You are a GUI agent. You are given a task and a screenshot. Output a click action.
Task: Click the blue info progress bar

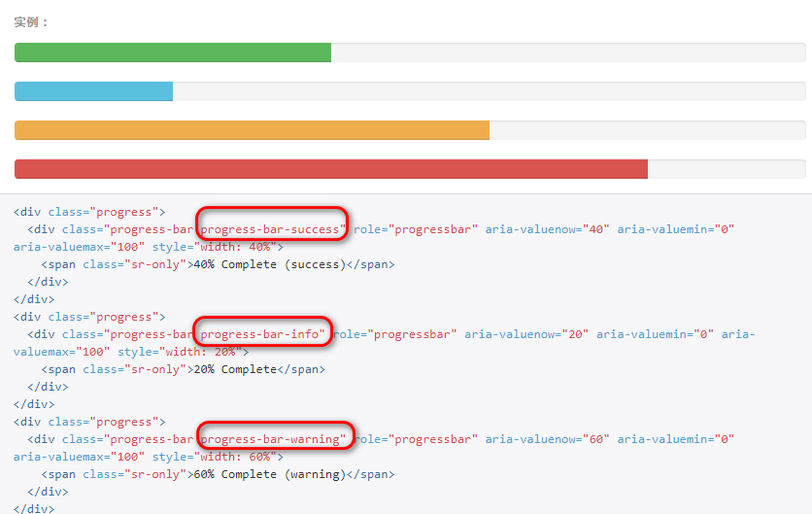[x=94, y=91]
